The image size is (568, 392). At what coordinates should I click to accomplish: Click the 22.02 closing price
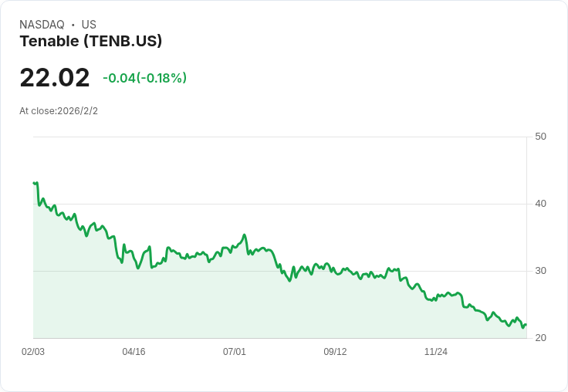tap(54, 78)
